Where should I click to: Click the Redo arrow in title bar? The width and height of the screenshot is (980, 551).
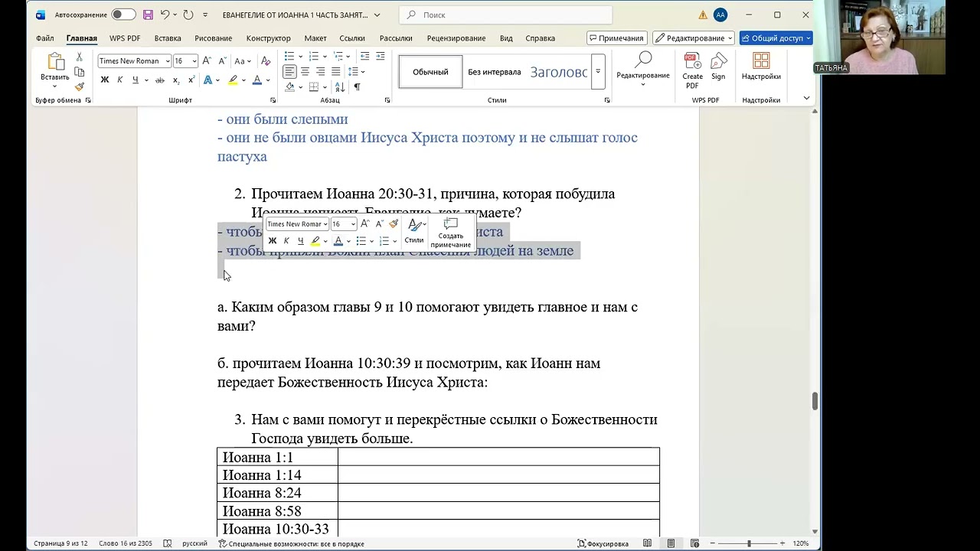tap(188, 15)
